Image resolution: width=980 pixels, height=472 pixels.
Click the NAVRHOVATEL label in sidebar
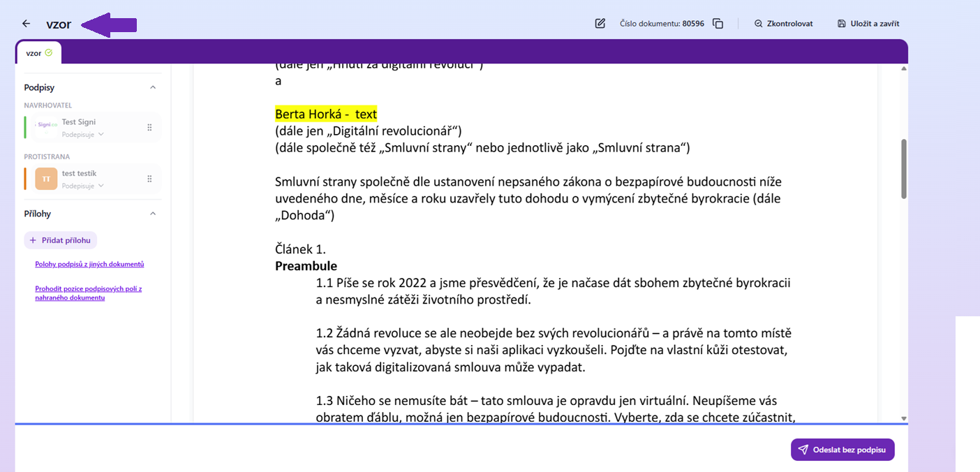pyautogui.click(x=48, y=105)
